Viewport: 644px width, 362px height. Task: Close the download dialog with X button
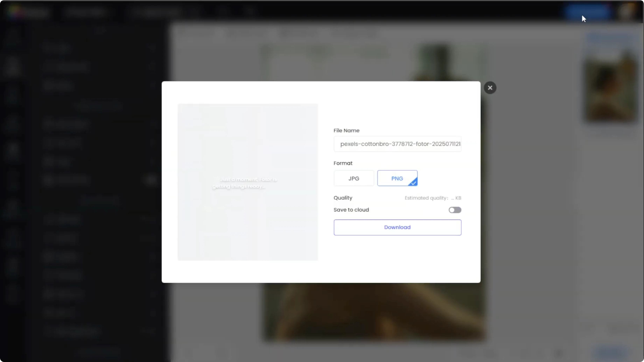490,88
